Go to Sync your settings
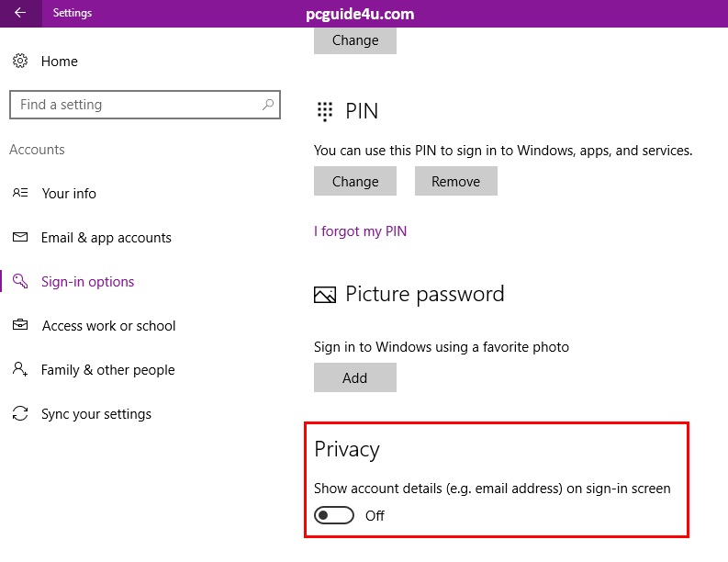728x562 pixels. [x=95, y=414]
